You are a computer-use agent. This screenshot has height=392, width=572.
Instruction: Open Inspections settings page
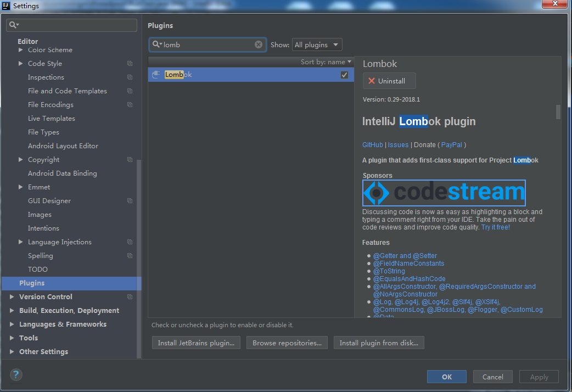click(46, 77)
